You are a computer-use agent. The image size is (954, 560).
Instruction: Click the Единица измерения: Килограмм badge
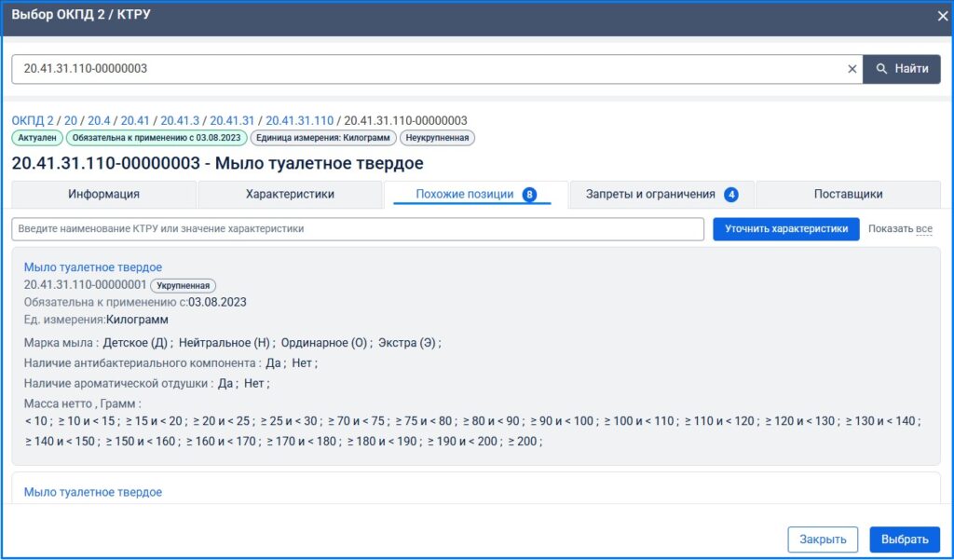tap(323, 138)
